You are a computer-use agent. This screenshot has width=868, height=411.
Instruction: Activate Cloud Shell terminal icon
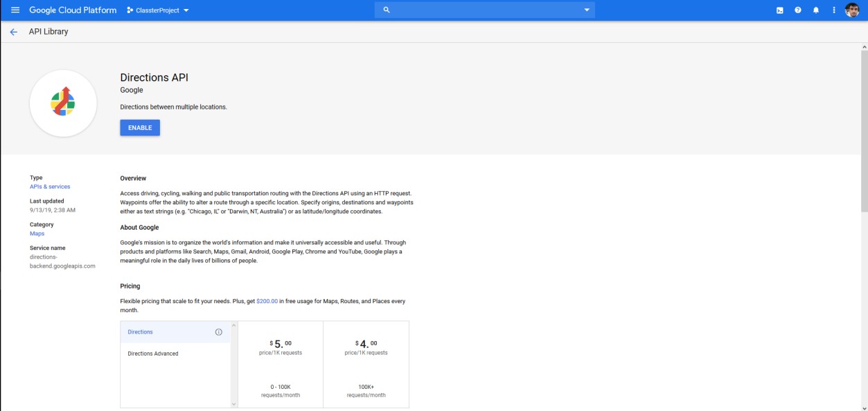coord(780,10)
